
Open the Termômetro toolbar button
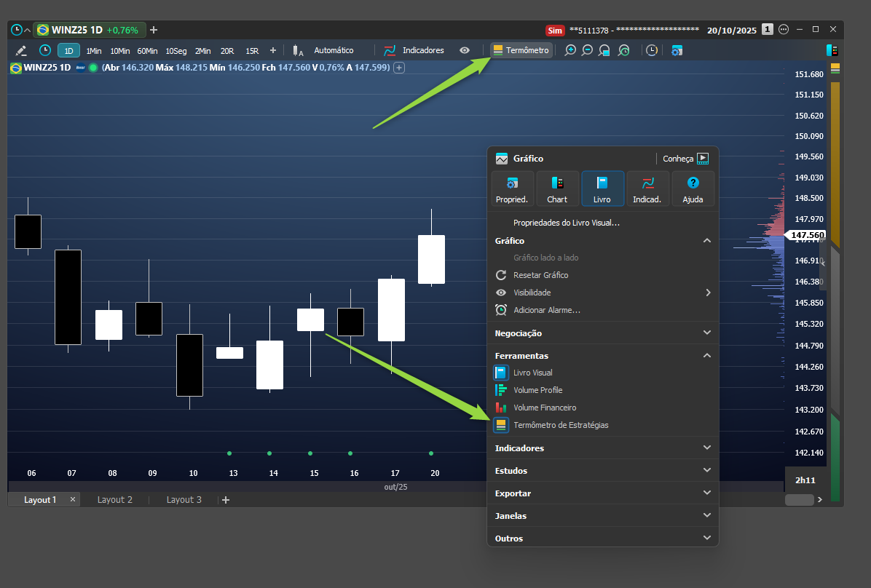pyautogui.click(x=521, y=50)
